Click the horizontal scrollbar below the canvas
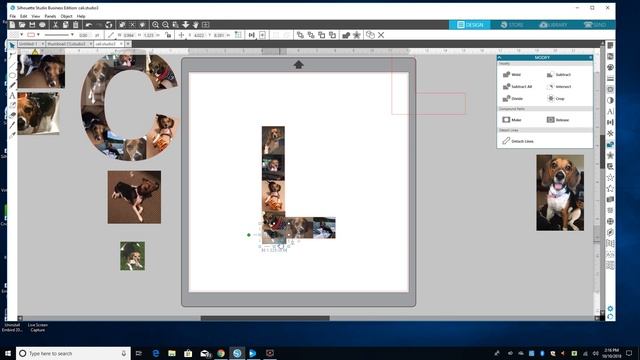Screen dimensions: 640x360 265,318
